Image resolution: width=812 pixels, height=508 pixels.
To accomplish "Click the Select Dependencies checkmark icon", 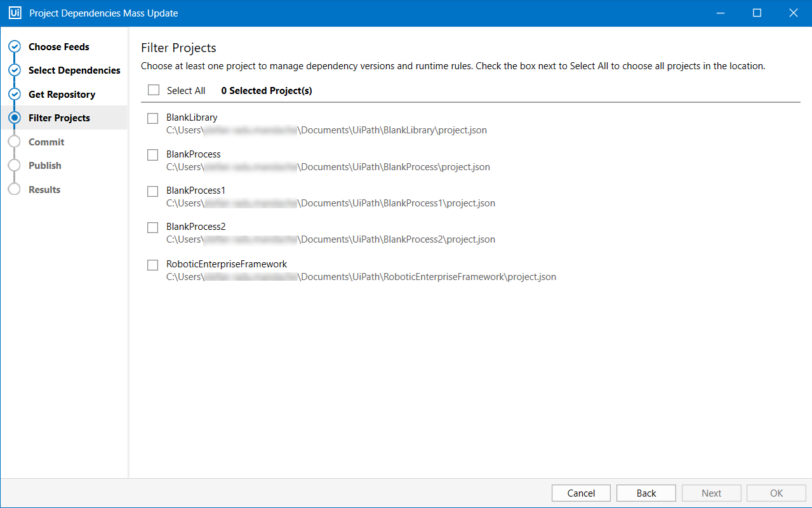I will [x=14, y=70].
